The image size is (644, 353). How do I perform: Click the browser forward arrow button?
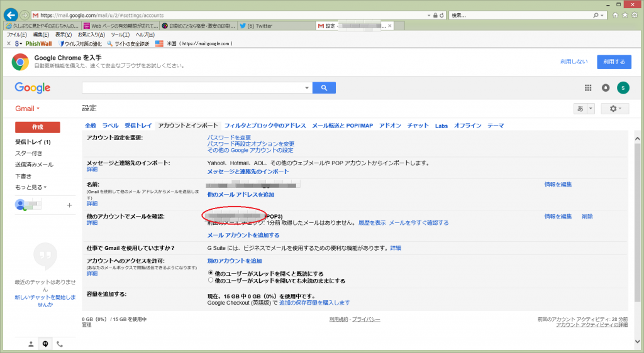coord(25,15)
